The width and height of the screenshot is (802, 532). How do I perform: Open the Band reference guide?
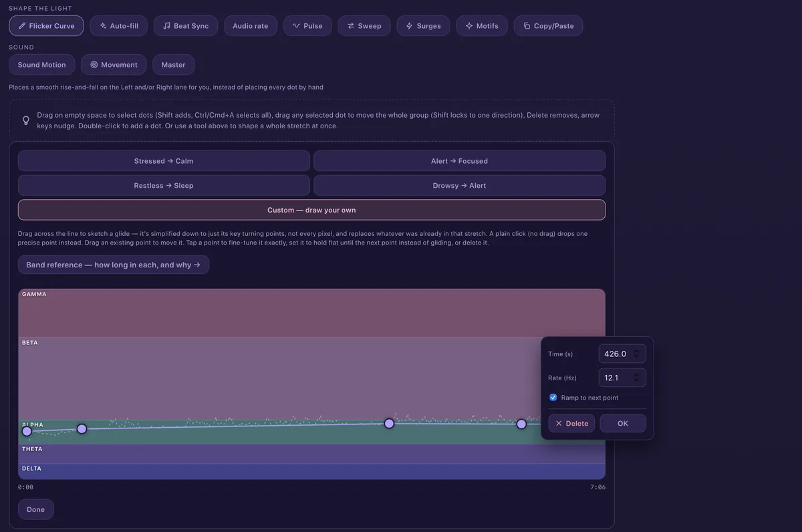click(114, 265)
